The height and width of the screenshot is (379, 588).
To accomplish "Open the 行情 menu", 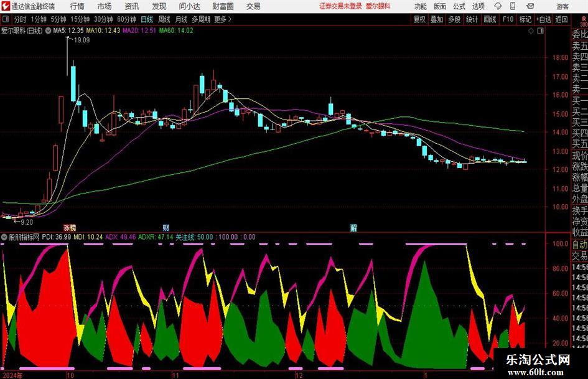I will coord(77,6).
